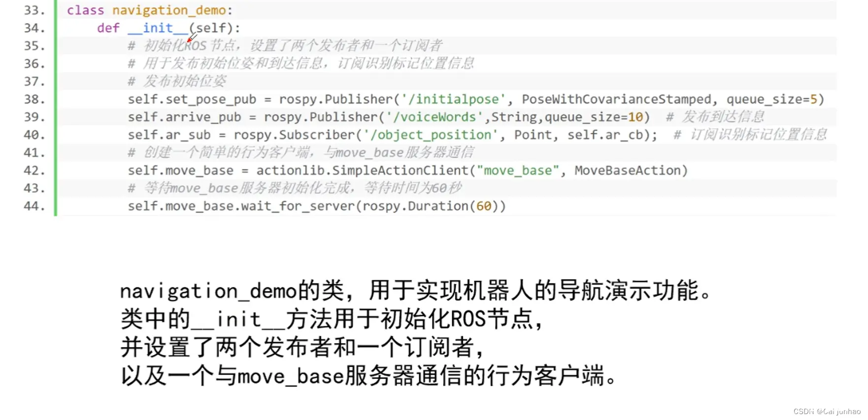Image resolution: width=868 pixels, height=420 pixels.
Task: Click queue_size=10 on line 39
Action: tap(594, 117)
